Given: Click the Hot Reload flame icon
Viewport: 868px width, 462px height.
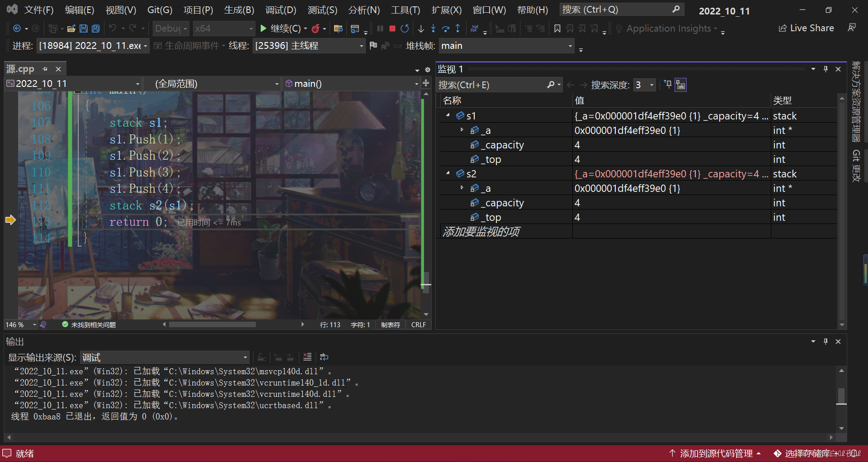Looking at the screenshot, I should [x=316, y=29].
